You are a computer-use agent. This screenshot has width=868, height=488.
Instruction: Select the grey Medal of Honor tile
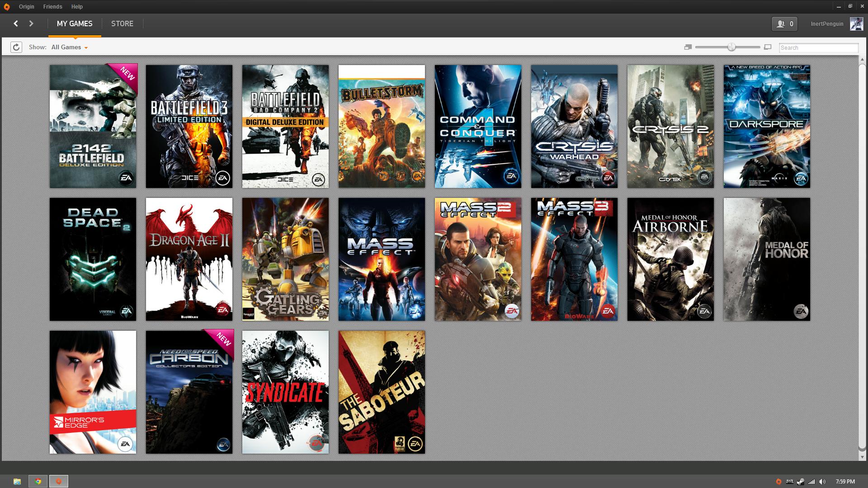767,259
